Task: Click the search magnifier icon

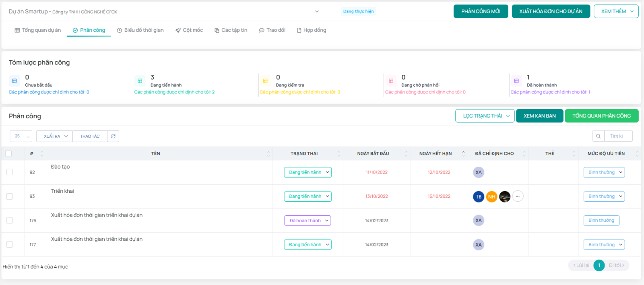Action: point(598,136)
